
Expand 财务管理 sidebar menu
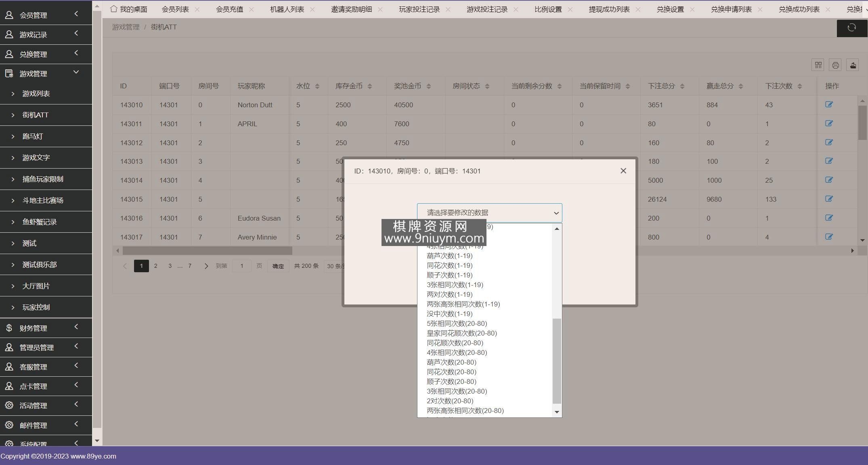click(46, 328)
